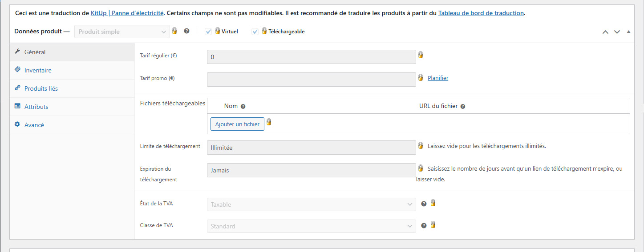Open the Tableau de bord de traduction link
644x252 pixels.
[x=481, y=13]
